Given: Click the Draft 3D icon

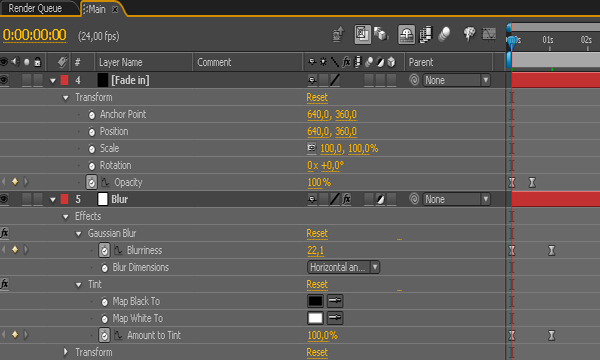Looking at the screenshot, I should tap(381, 34).
